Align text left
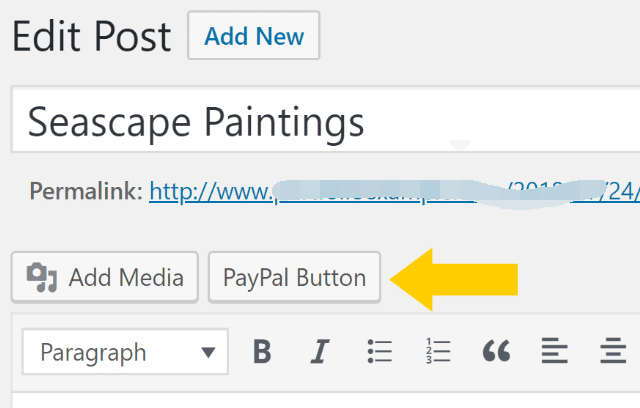The width and height of the screenshot is (640, 408). click(554, 351)
